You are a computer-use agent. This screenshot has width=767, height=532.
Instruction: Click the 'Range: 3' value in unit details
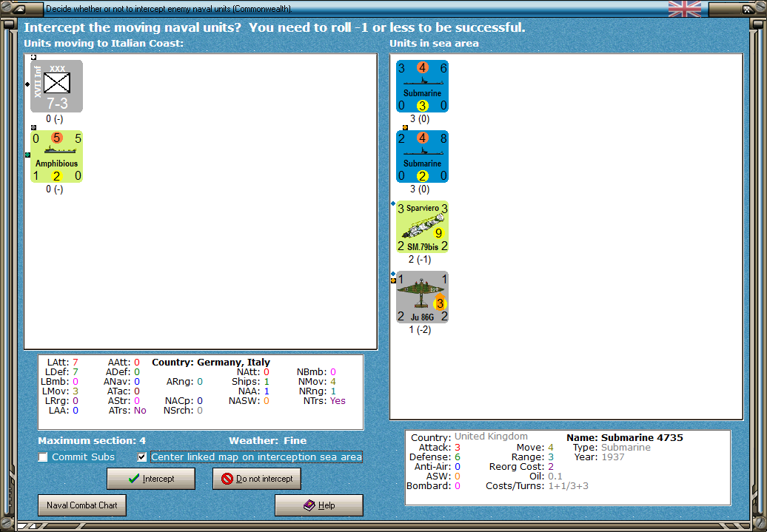click(533, 457)
